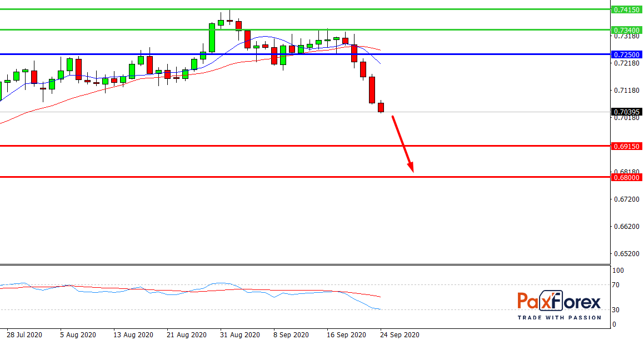Click the 28 Jul 2020 date label

point(24,334)
